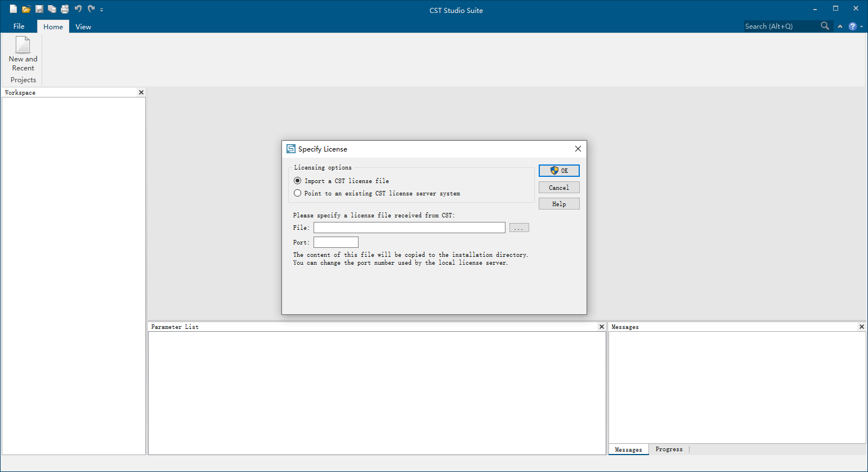The height and width of the screenshot is (472, 868).
Task: Click the Save All icon in the quick access toolbar
Action: tap(52, 9)
